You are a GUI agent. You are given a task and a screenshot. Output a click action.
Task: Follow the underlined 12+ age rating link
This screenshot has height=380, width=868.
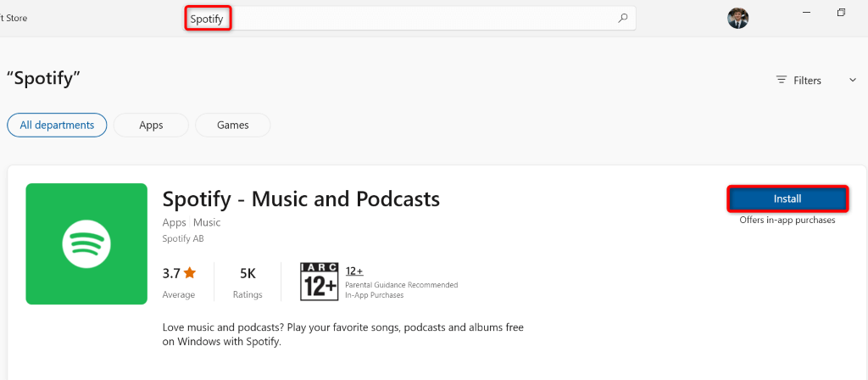[x=354, y=271]
